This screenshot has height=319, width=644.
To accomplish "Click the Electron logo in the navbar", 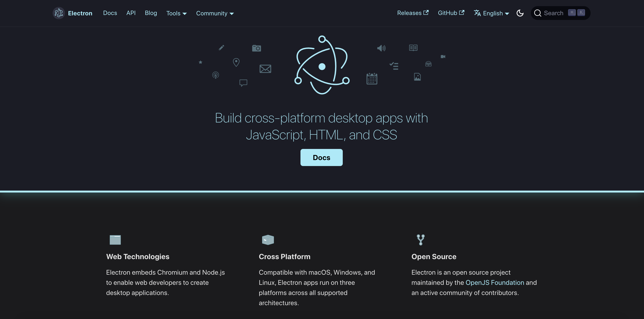I will (59, 13).
